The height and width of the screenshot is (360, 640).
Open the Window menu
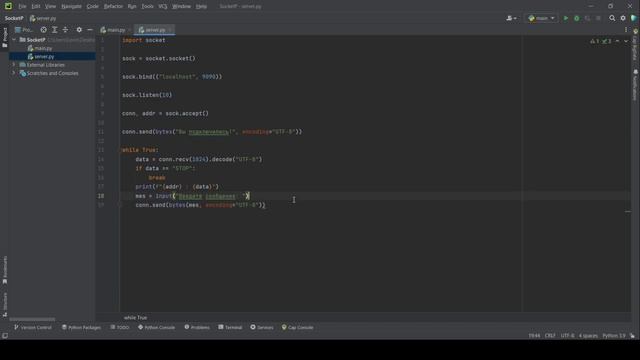[181, 6]
